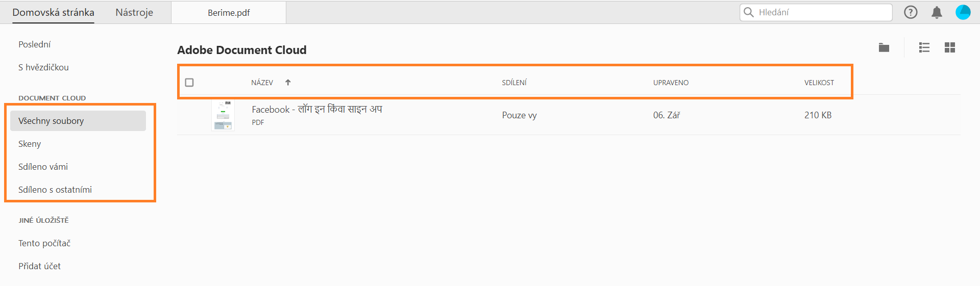Viewport: 980px width, 286px height.
Task: Click Přidat účet to add account
Action: pyautogui.click(x=39, y=266)
